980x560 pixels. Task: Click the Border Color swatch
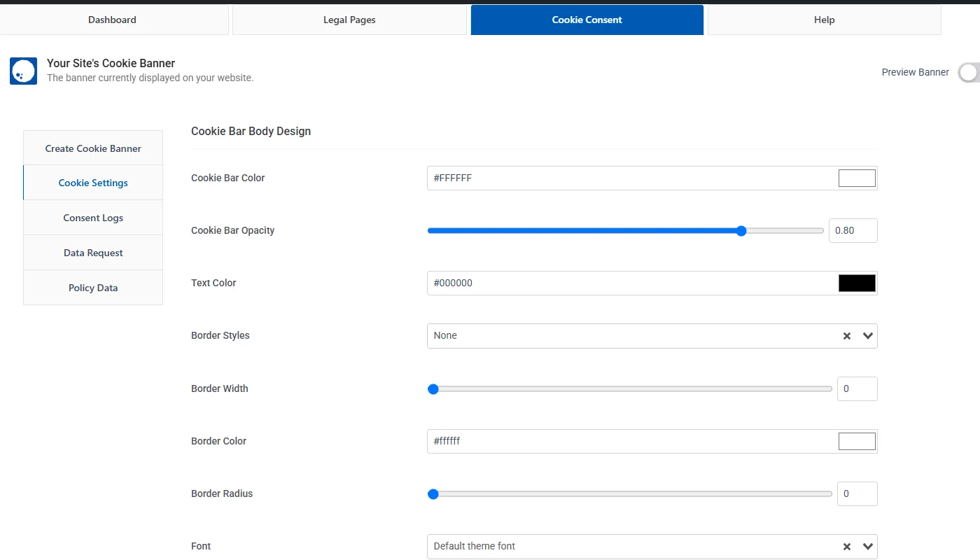(x=857, y=442)
